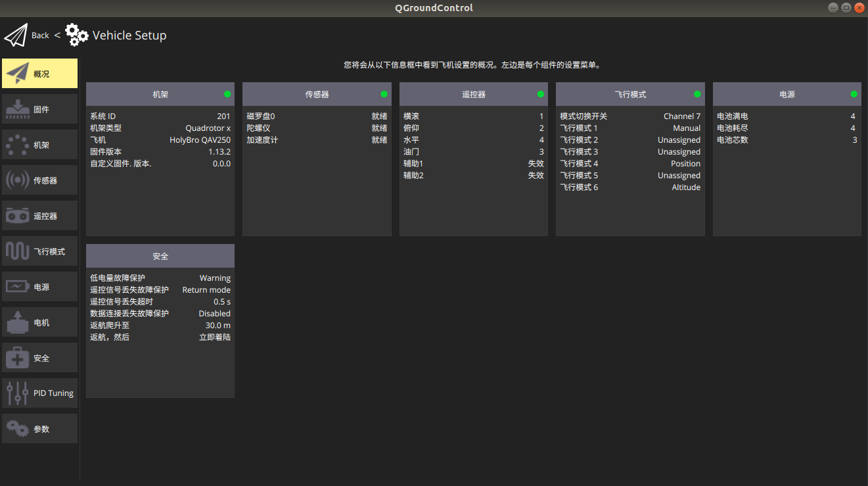Click the HolyBro QAV250 vehicle value
The height and width of the screenshot is (486, 868).
200,140
